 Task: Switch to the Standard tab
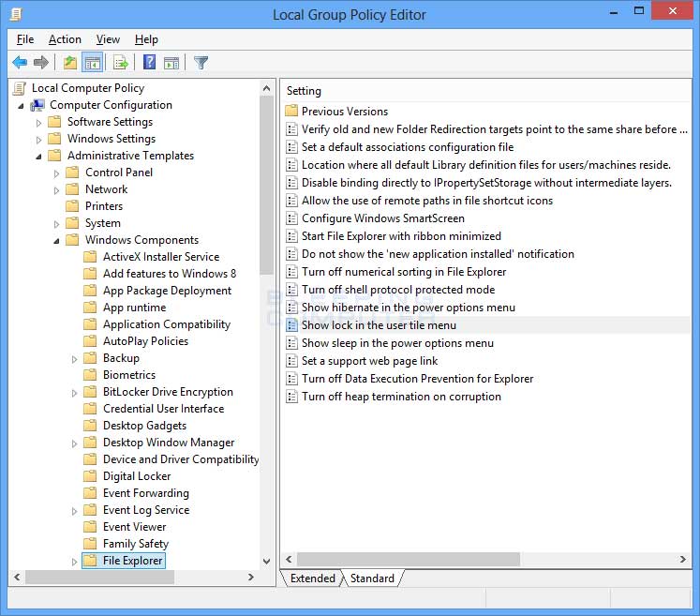tap(372, 578)
